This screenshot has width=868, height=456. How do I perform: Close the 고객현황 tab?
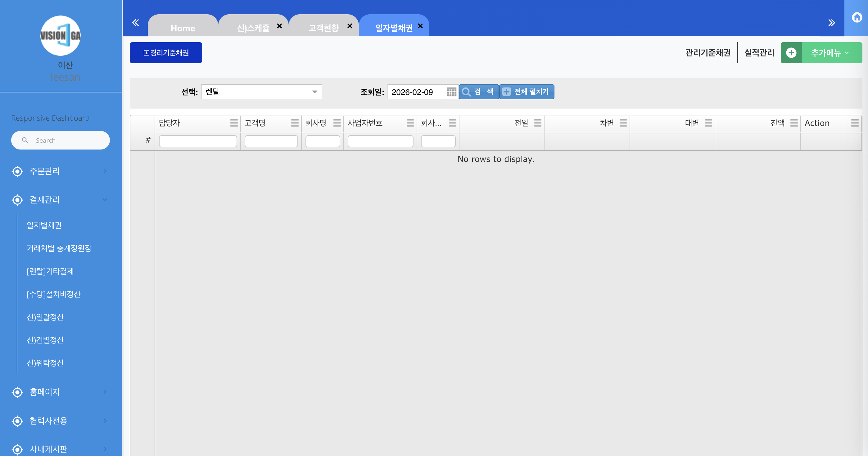pyautogui.click(x=350, y=26)
